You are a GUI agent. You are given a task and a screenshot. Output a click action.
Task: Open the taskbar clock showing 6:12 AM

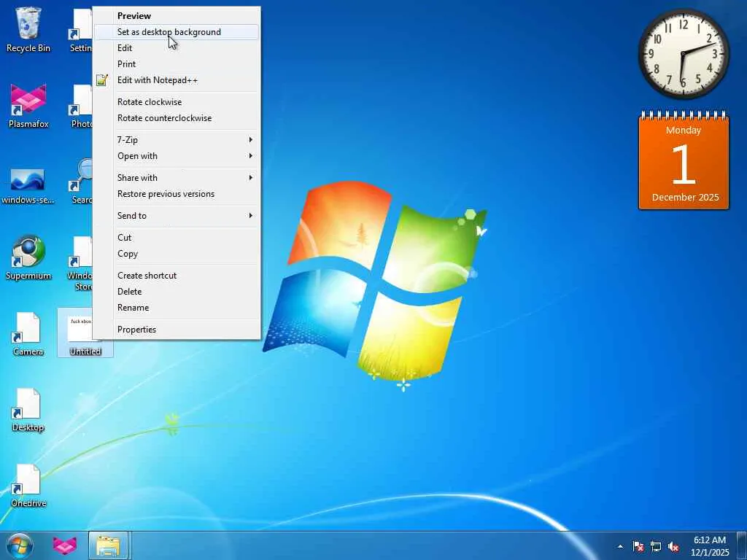click(710, 546)
